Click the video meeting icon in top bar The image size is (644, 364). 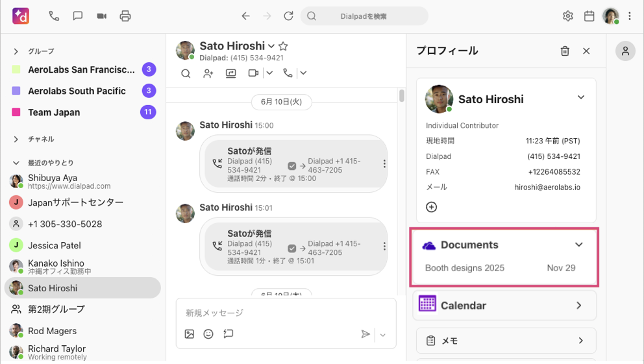[102, 16]
